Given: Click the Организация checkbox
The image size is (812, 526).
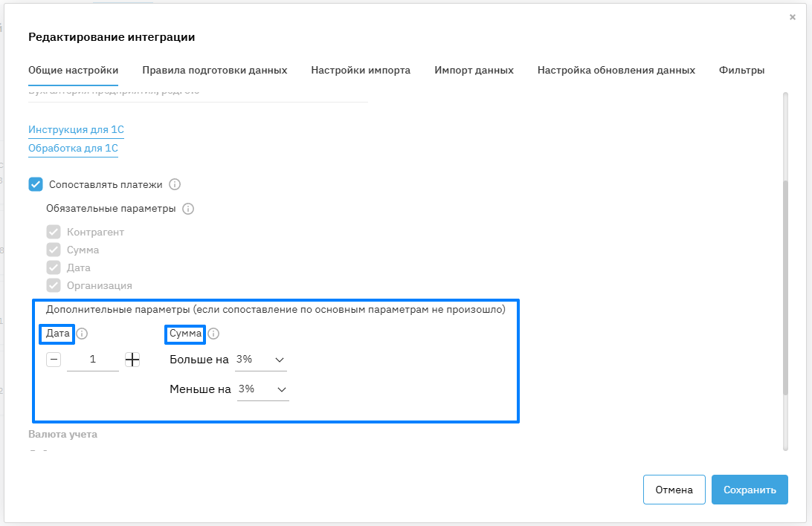Looking at the screenshot, I should click(x=54, y=285).
